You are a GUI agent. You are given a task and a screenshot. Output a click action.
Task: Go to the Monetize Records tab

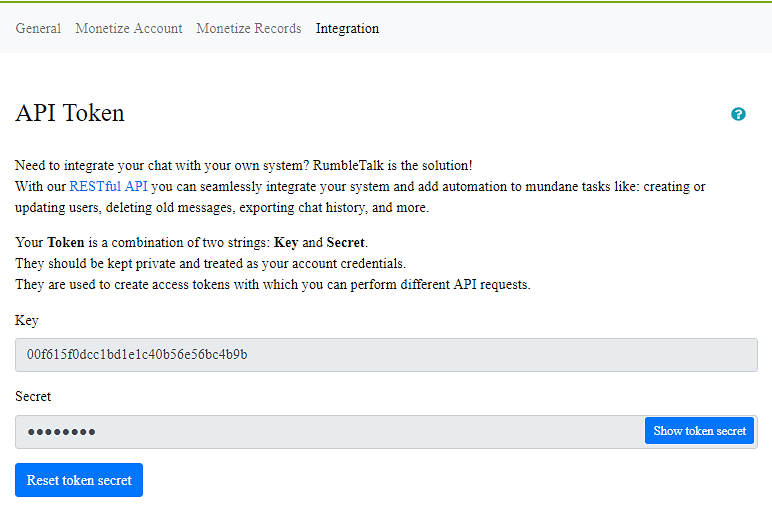tap(248, 29)
